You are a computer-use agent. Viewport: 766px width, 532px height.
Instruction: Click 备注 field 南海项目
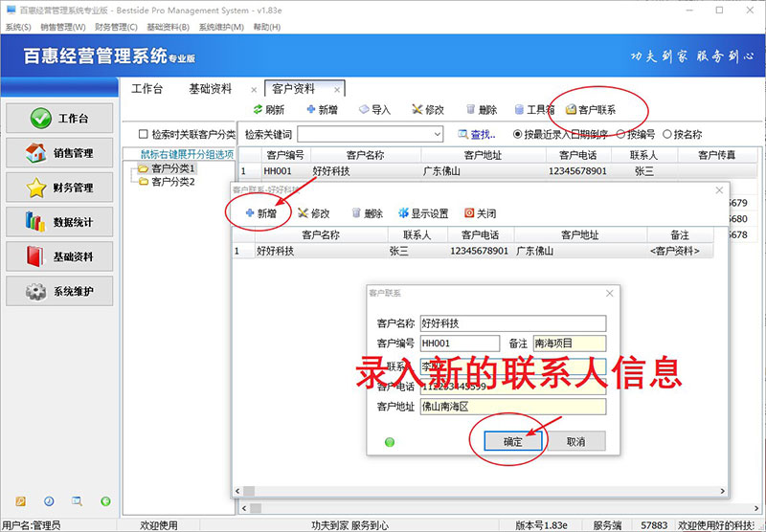tap(570, 344)
